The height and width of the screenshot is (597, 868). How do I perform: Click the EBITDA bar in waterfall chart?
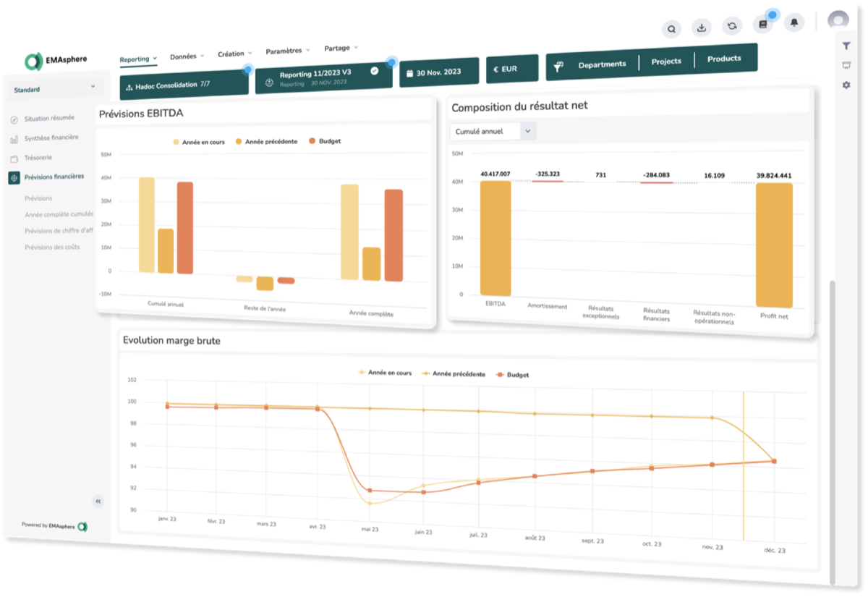tap(495, 238)
